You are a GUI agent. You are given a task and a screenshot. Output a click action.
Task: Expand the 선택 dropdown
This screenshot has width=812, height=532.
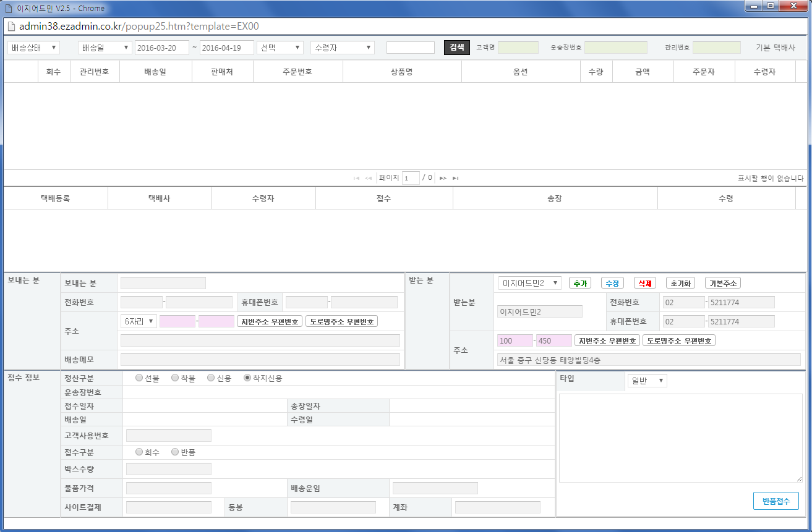(280, 48)
